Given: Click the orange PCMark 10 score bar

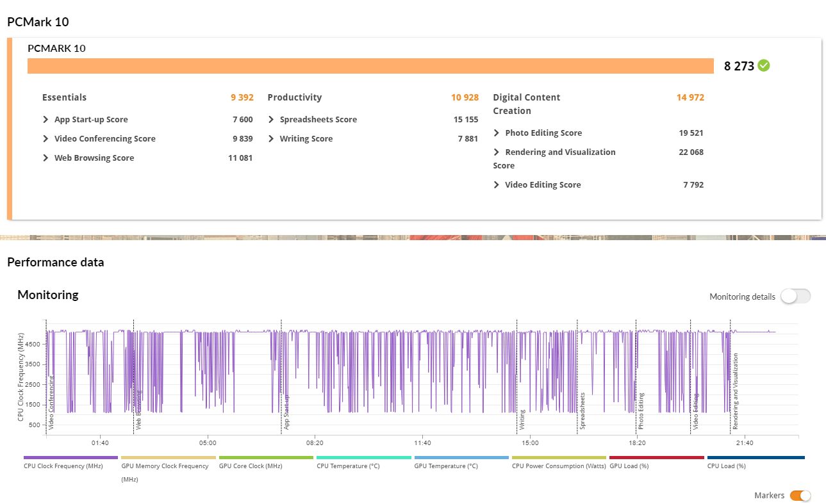Looking at the screenshot, I should point(370,66).
